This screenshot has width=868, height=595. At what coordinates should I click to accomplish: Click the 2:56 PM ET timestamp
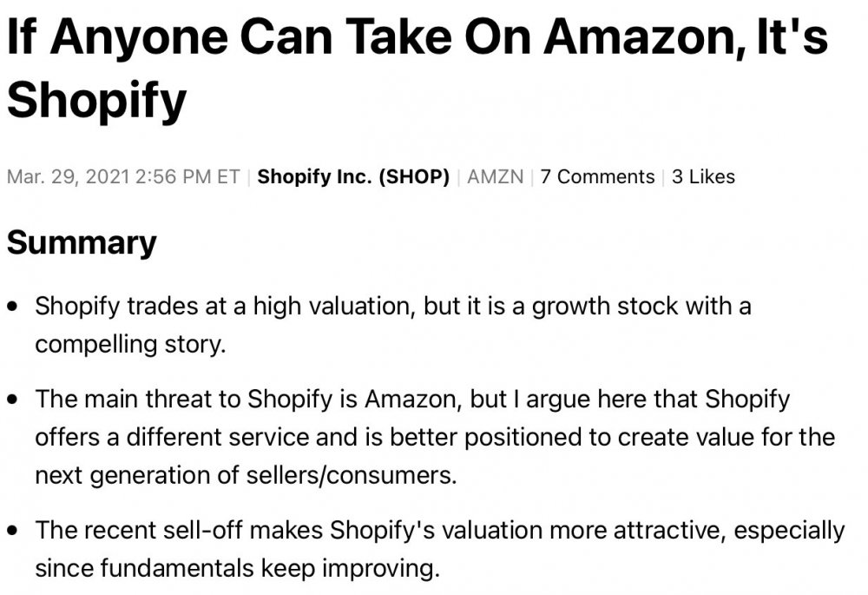coord(187,177)
